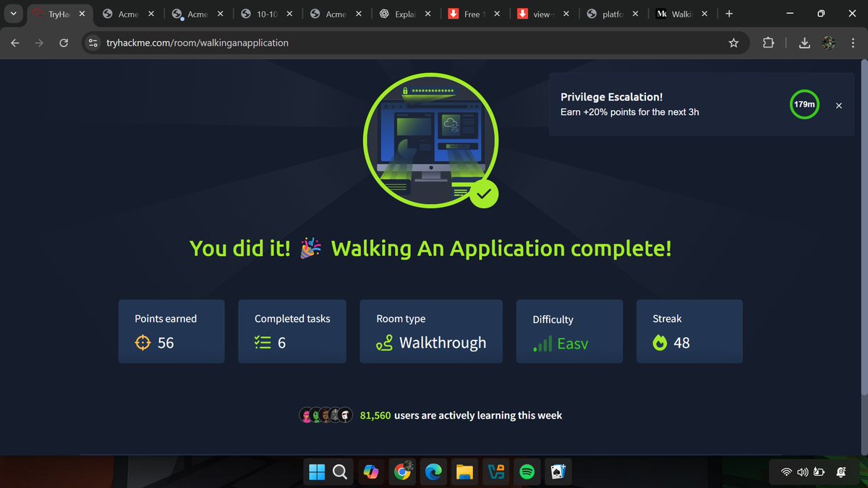868x488 pixels.
Task: Click the green checkmark badge on illustration
Action: (484, 193)
